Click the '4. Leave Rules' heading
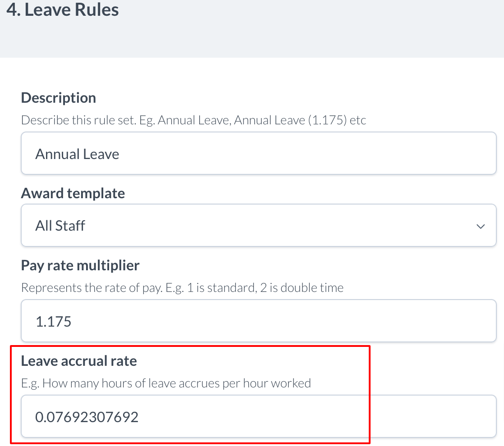 point(63,10)
